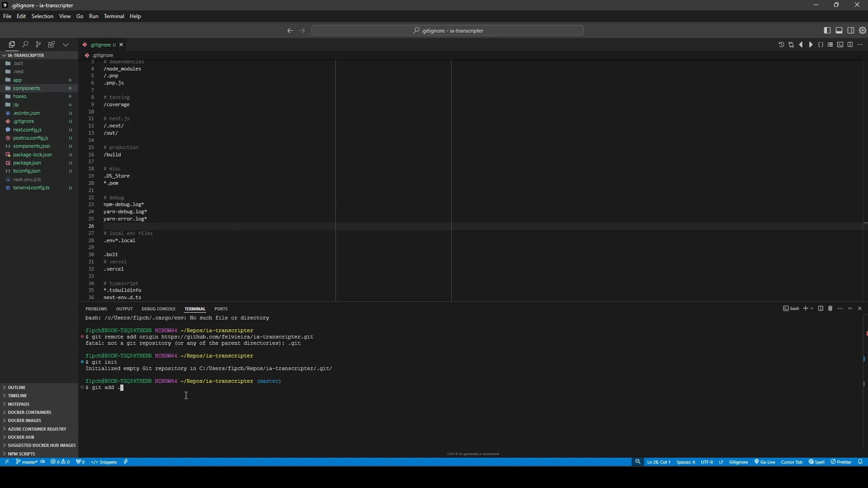Expand the NOTEPADS section
Viewport: 868px width, 488px height.
[x=39, y=404]
